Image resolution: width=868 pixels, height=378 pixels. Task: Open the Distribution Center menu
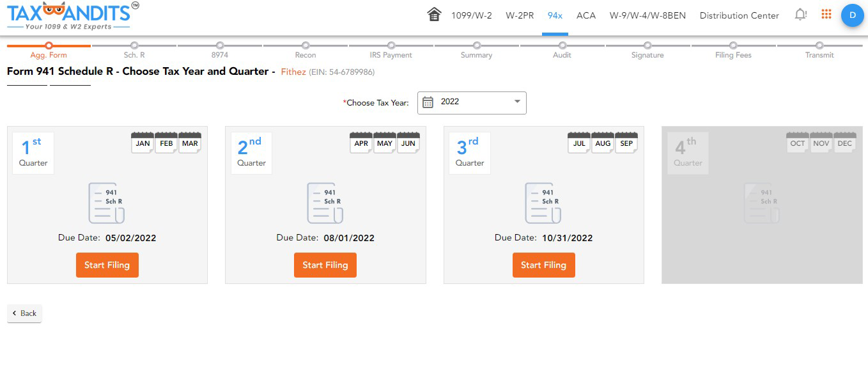pos(739,15)
